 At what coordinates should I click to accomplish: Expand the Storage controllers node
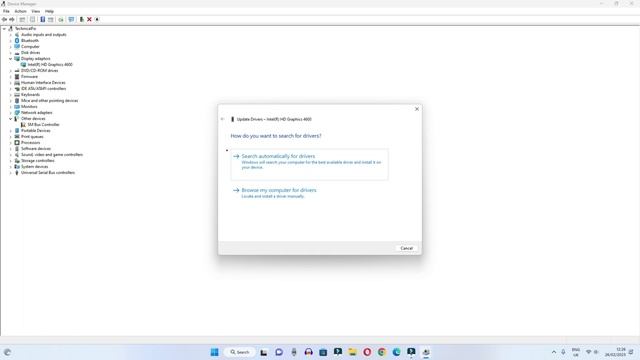11,161
